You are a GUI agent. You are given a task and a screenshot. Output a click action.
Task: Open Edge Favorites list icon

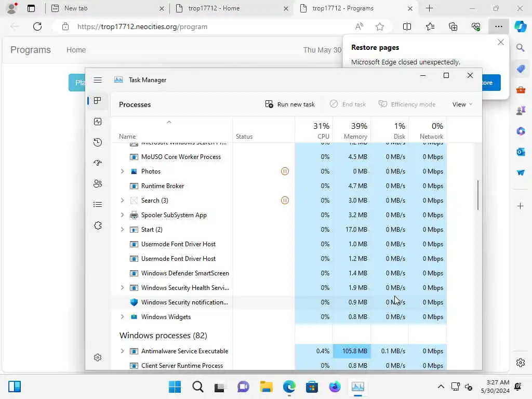(x=430, y=26)
